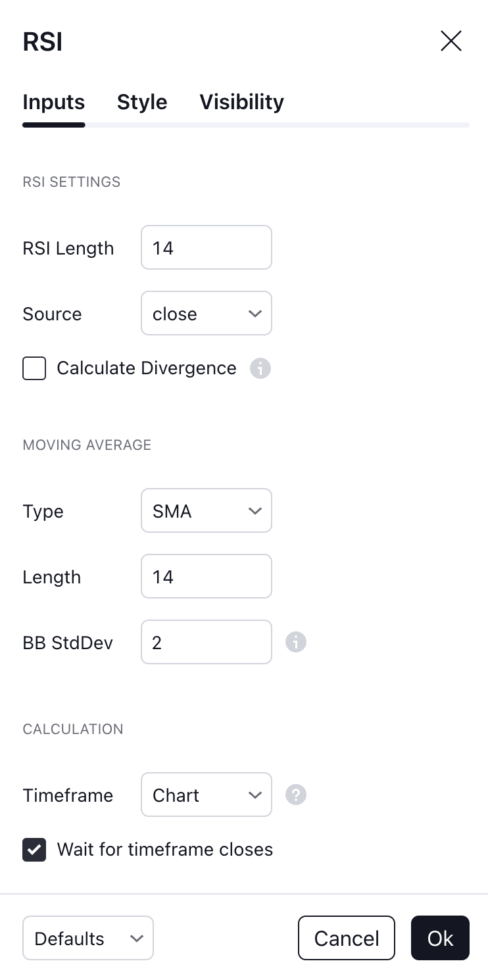The height and width of the screenshot is (980, 488).
Task: Open the Defaults dropdown menu
Action: point(88,938)
